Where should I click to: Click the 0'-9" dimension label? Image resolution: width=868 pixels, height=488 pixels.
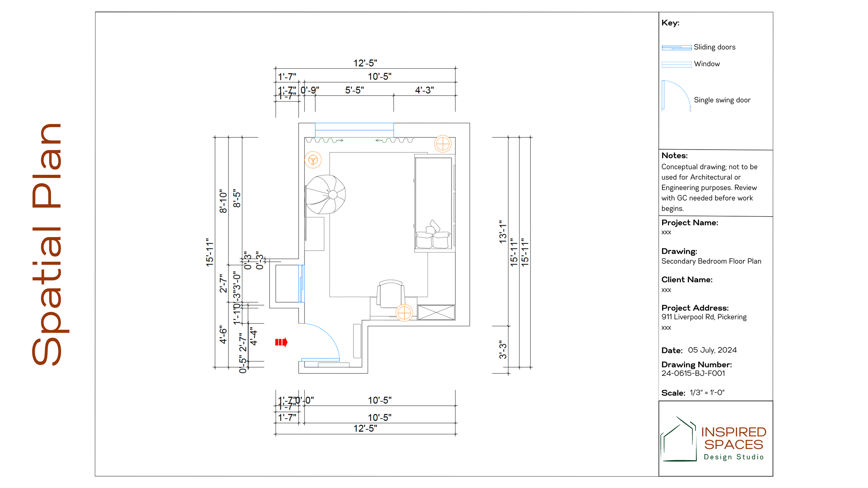pyautogui.click(x=310, y=90)
